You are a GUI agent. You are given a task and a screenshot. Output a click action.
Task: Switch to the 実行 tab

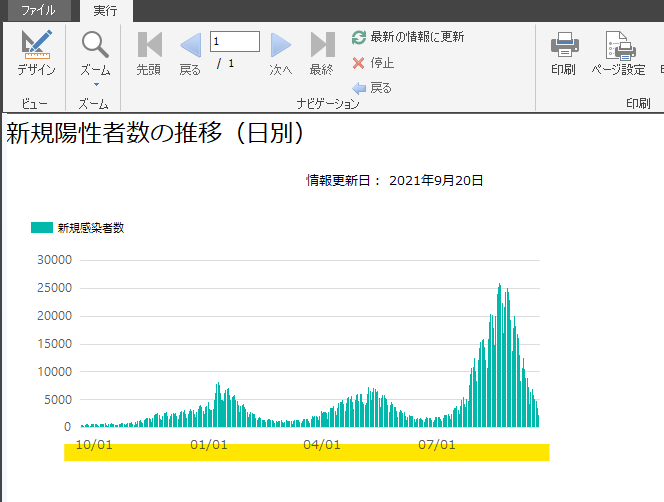105,10
